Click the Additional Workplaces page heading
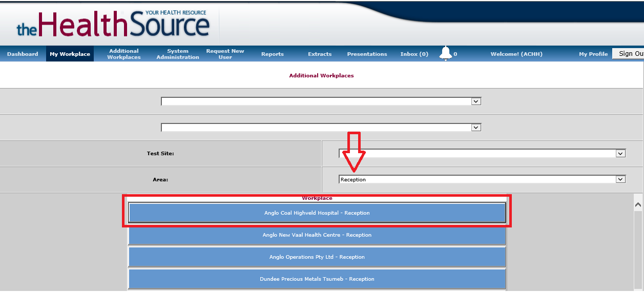644x292 pixels. 321,75
